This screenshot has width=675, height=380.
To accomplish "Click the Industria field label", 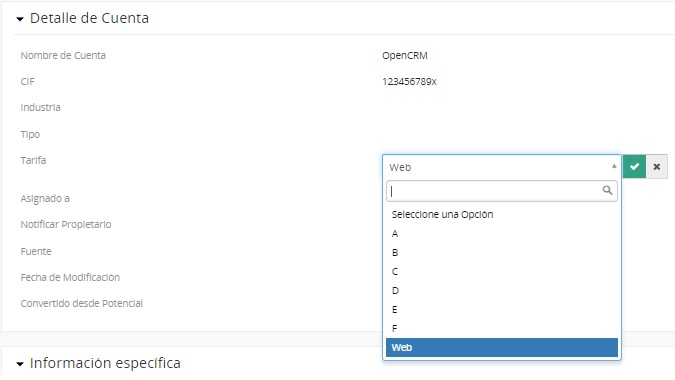I will click(40, 107).
